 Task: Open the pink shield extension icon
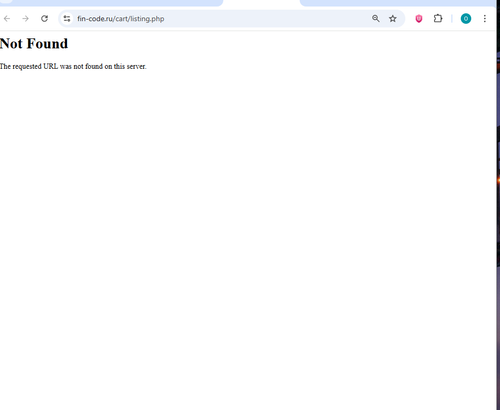point(419,19)
